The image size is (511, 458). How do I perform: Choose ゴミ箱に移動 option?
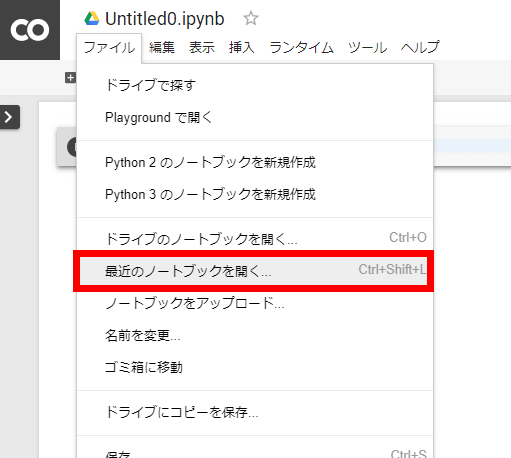(255, 367)
